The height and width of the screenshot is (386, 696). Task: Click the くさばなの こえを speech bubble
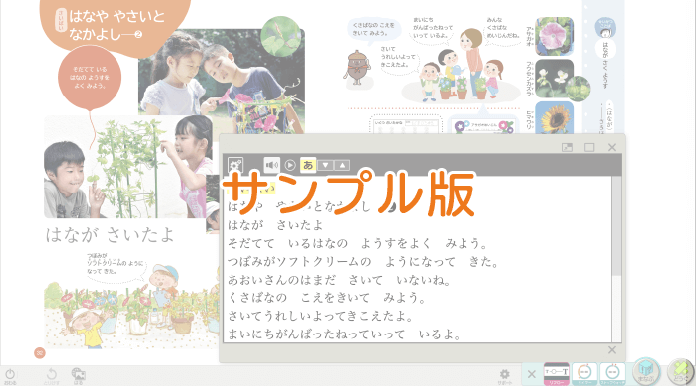[x=373, y=30]
